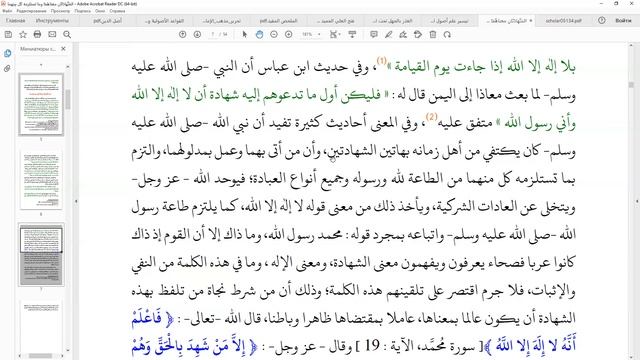Switch to the Инструменты tab
The height and width of the screenshot is (360, 640).
[x=52, y=20]
